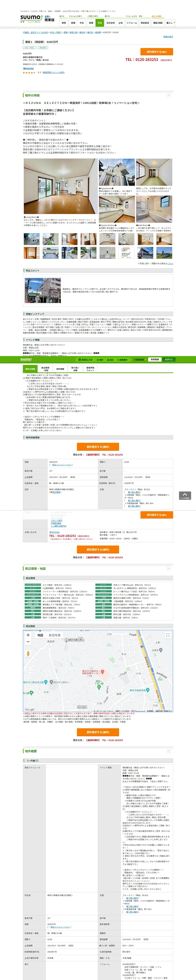Click the (株)KIZUNA link in the お問い合せ先 row
The width and height of the screenshot is (196, 980).
coord(54,532)
